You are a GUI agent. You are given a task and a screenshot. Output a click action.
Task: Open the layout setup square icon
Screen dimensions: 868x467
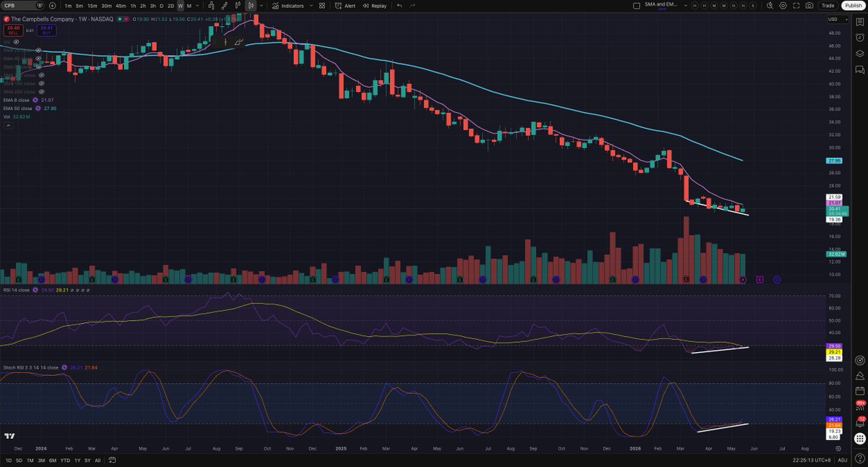[x=636, y=5]
